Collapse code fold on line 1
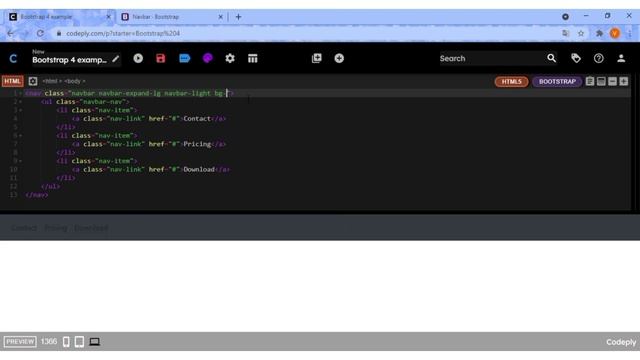640x360 pixels. pos(20,93)
